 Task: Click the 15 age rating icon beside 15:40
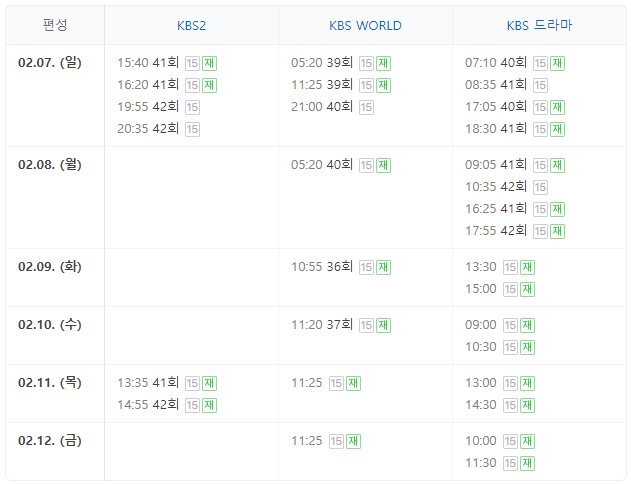pyautogui.click(x=192, y=63)
